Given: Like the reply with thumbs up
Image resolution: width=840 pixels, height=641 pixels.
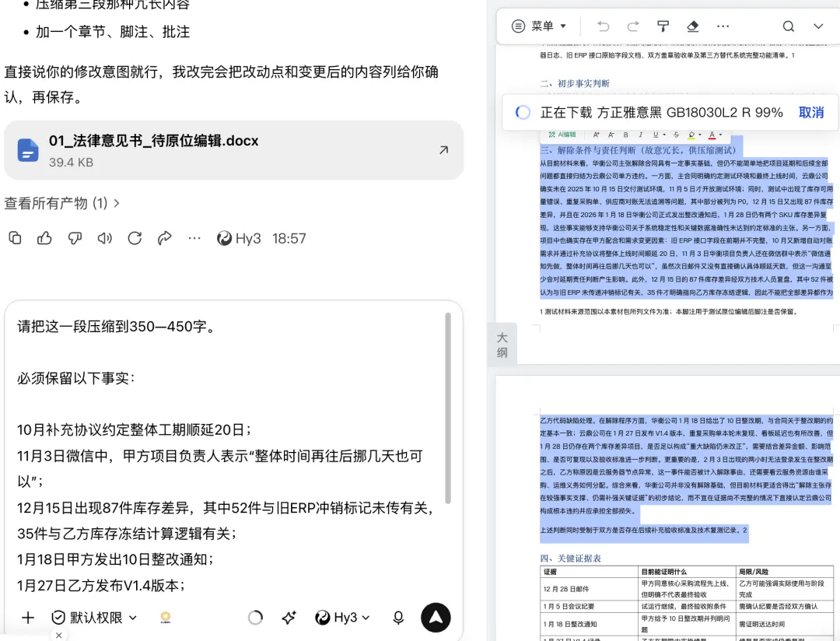Looking at the screenshot, I should tap(44, 238).
